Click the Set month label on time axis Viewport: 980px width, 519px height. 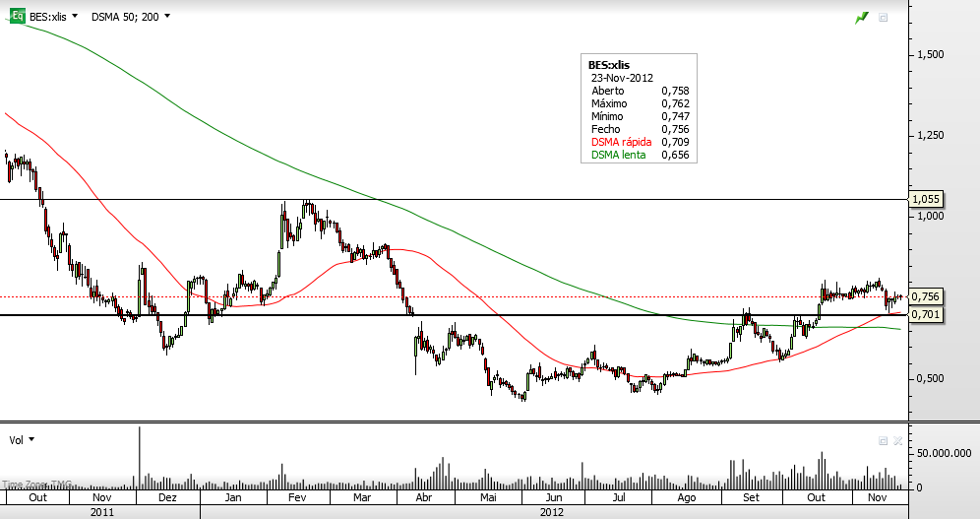(752, 497)
